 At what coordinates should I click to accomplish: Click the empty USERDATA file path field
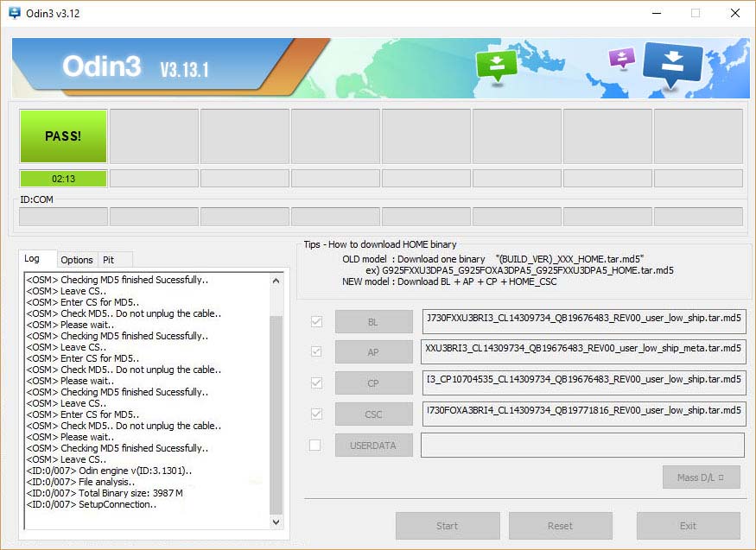coord(581,446)
